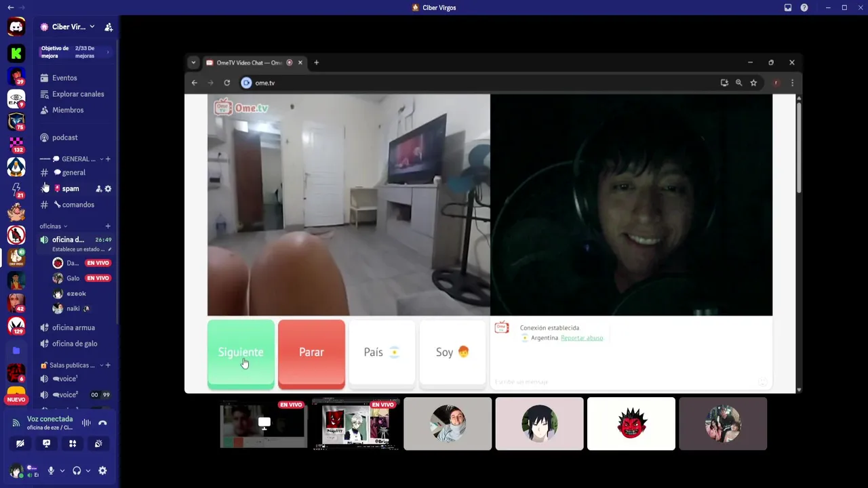Open settings gear for spam channel

point(108,189)
